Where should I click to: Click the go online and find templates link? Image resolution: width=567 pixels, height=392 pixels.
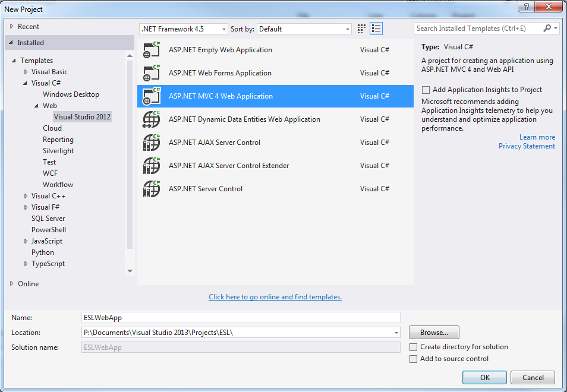coord(275,297)
